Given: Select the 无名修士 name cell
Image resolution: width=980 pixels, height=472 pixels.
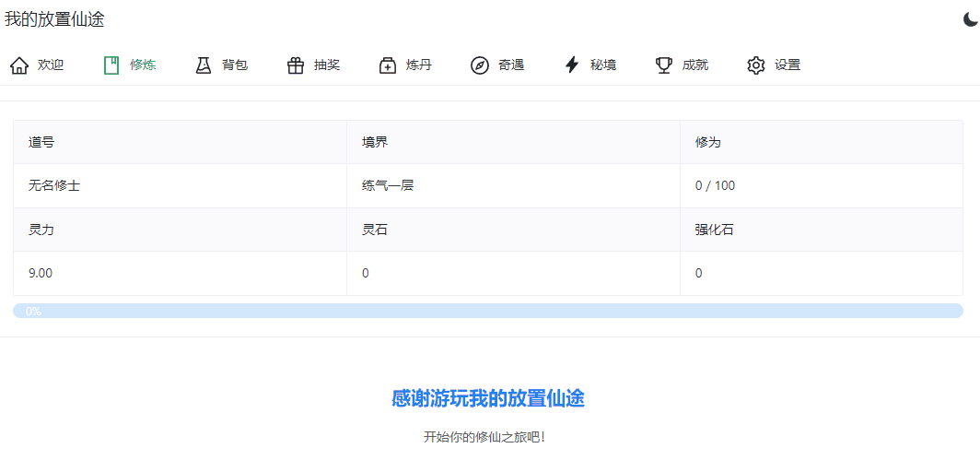Looking at the screenshot, I should [54, 185].
